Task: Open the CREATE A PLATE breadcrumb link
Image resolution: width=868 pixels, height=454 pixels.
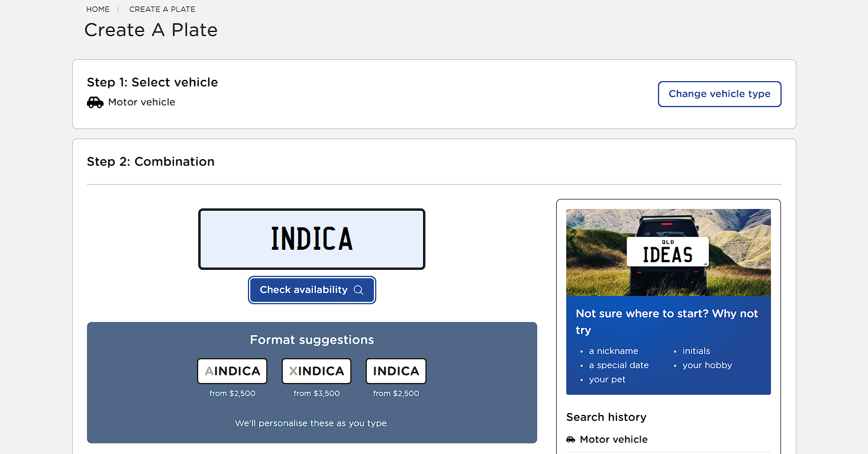Action: tap(162, 9)
